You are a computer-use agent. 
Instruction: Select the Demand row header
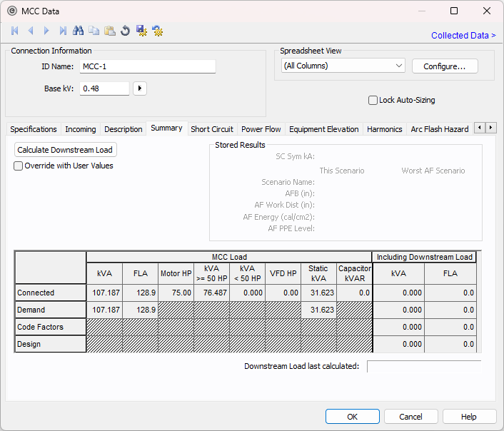click(51, 310)
